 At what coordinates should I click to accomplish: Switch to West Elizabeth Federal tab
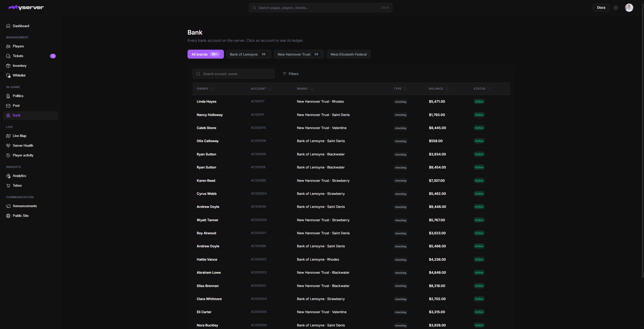pyautogui.click(x=348, y=54)
